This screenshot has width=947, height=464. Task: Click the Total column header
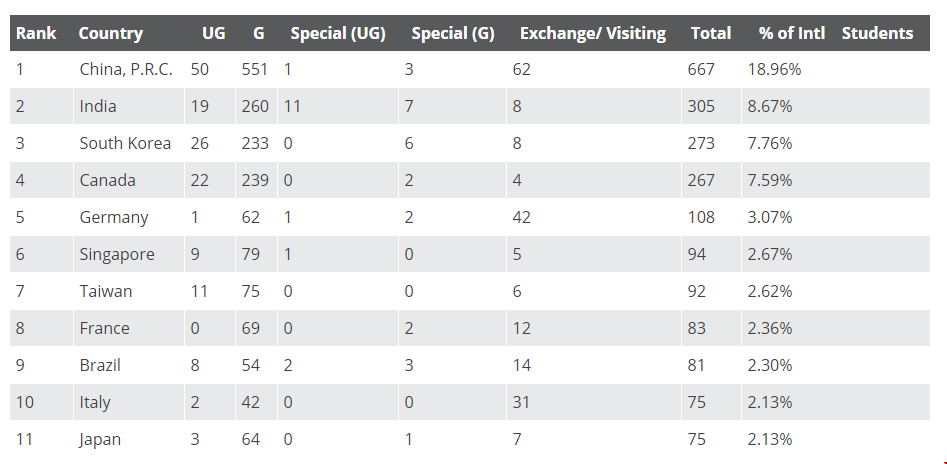click(x=711, y=33)
